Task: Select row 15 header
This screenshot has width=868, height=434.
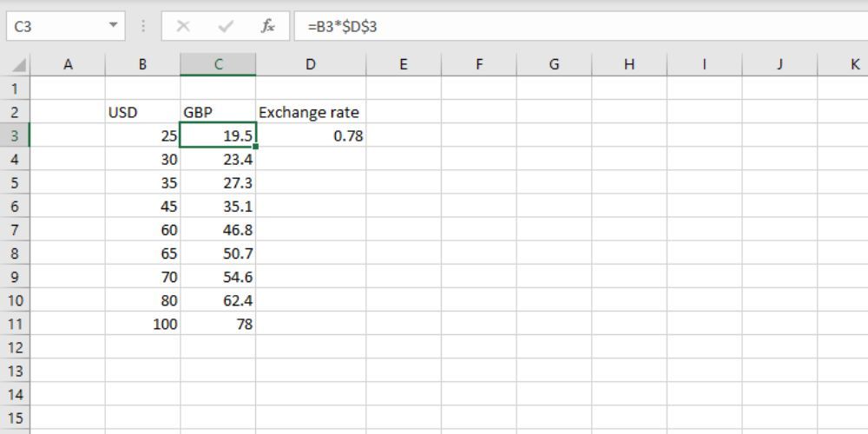Action: click(x=15, y=418)
